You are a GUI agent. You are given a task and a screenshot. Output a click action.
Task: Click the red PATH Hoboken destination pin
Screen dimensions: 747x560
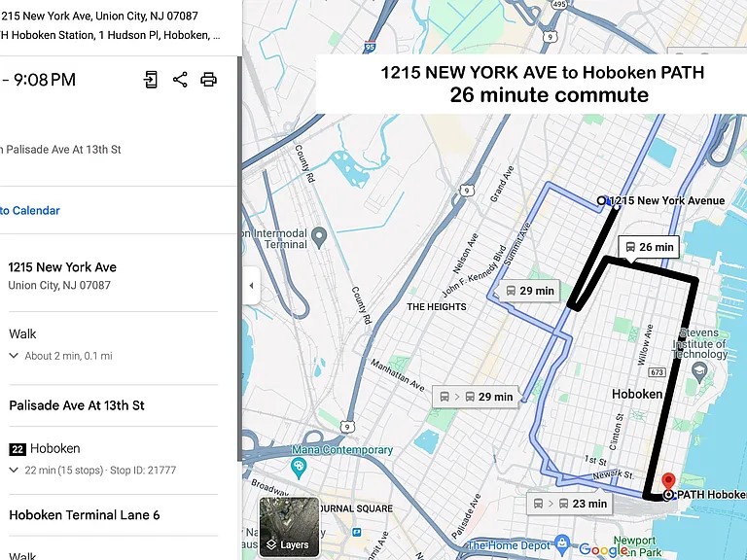pyautogui.click(x=668, y=481)
